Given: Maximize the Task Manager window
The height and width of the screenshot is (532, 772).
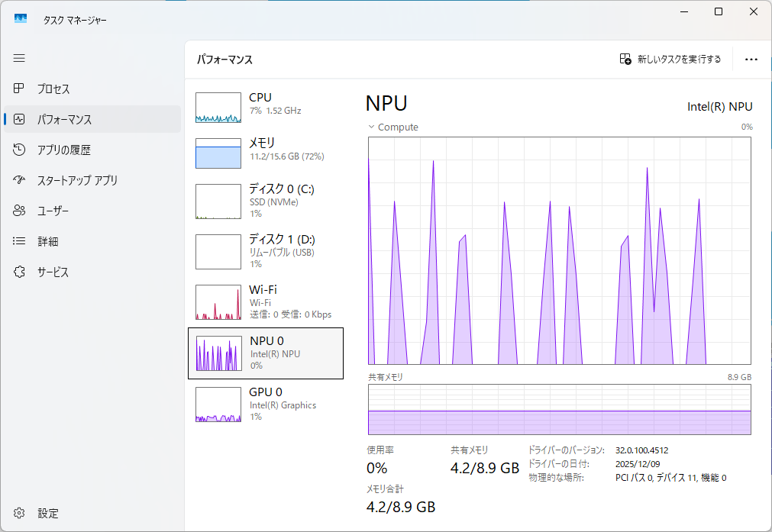Looking at the screenshot, I should pos(719,11).
